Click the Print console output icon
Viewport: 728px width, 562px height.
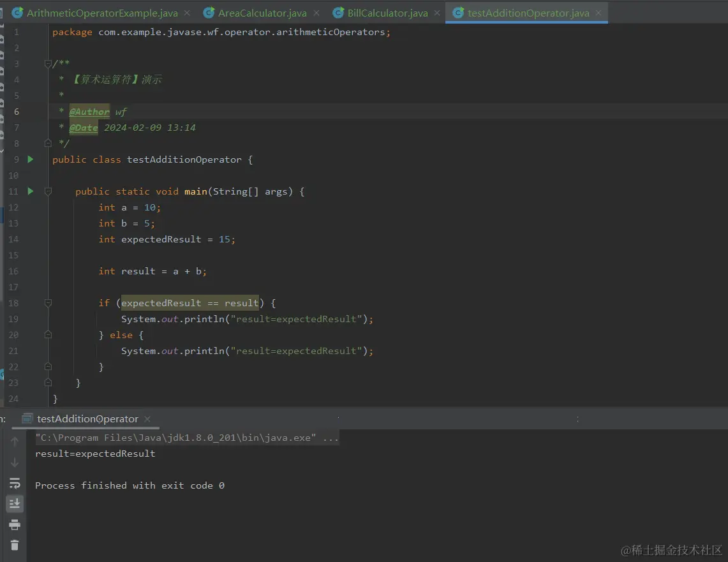tap(15, 524)
